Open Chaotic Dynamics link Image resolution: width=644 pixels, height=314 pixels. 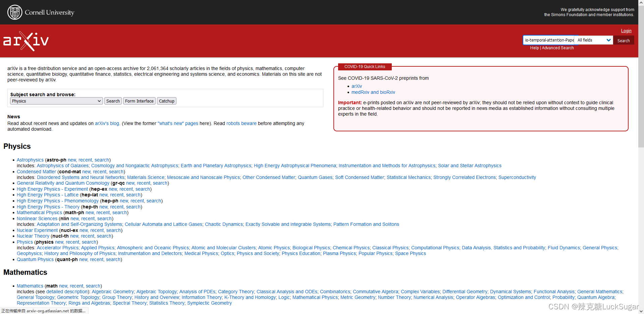(x=224, y=224)
